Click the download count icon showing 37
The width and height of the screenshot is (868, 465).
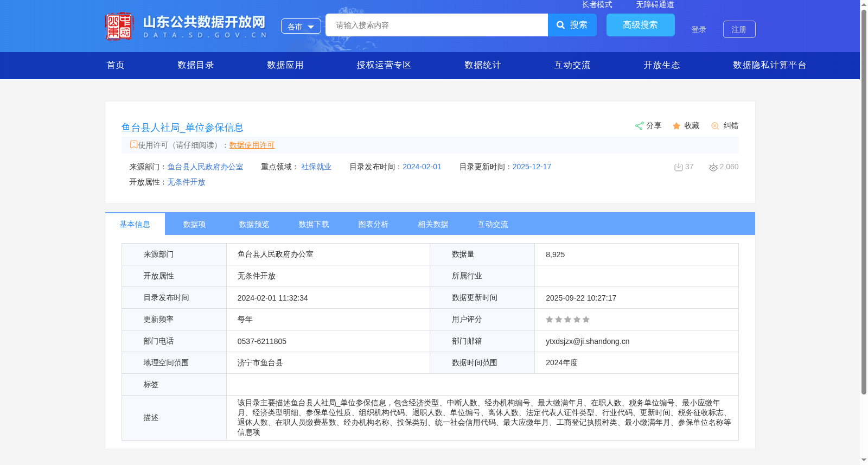[x=678, y=167]
